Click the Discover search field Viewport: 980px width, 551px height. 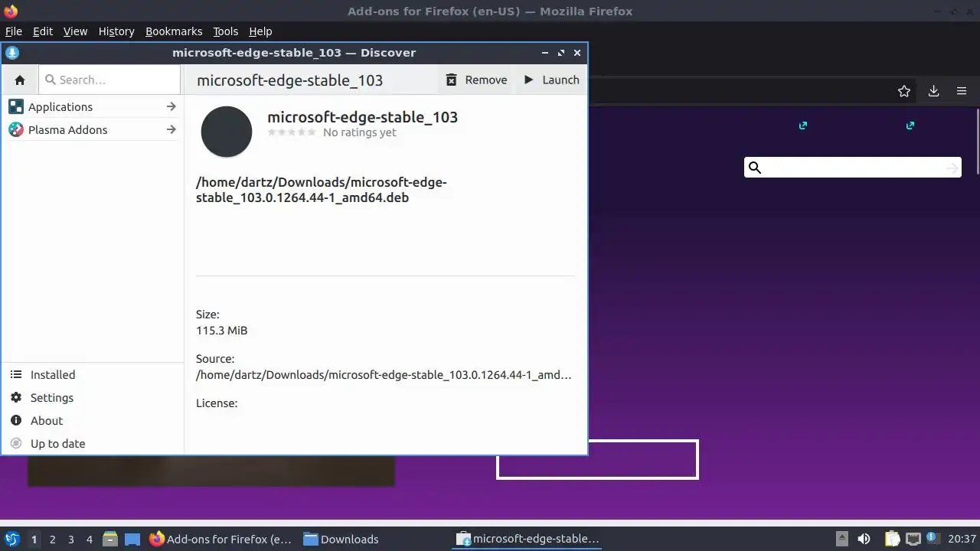point(109,80)
